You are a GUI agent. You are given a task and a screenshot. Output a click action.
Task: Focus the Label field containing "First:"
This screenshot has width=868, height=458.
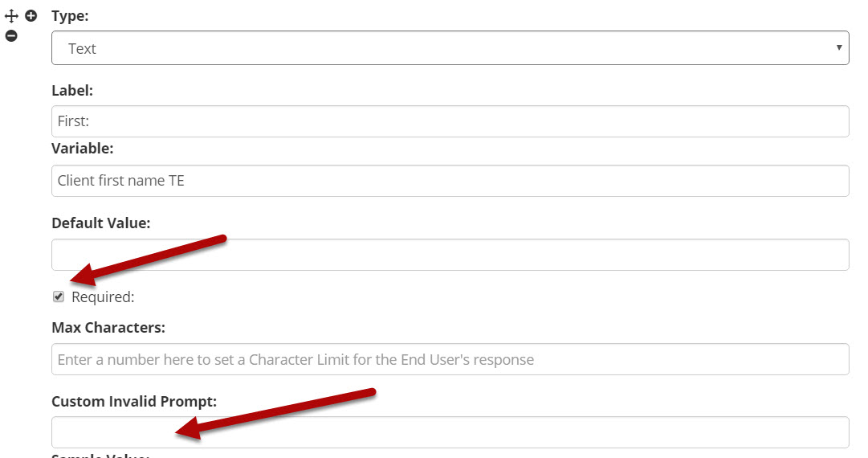tap(450, 121)
